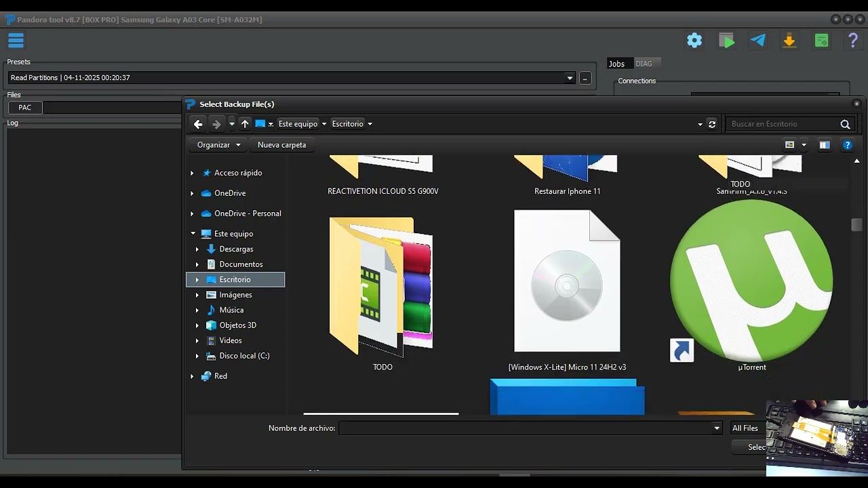Expand Disco local (C:) tree node
Image resolution: width=868 pixels, height=488 pixels.
point(197,356)
